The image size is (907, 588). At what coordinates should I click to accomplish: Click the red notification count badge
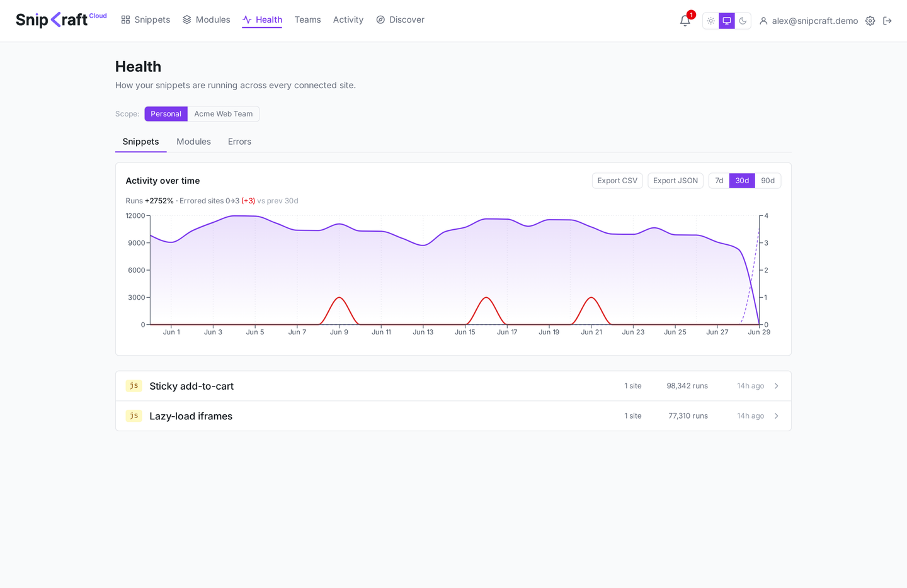pyautogui.click(x=691, y=14)
